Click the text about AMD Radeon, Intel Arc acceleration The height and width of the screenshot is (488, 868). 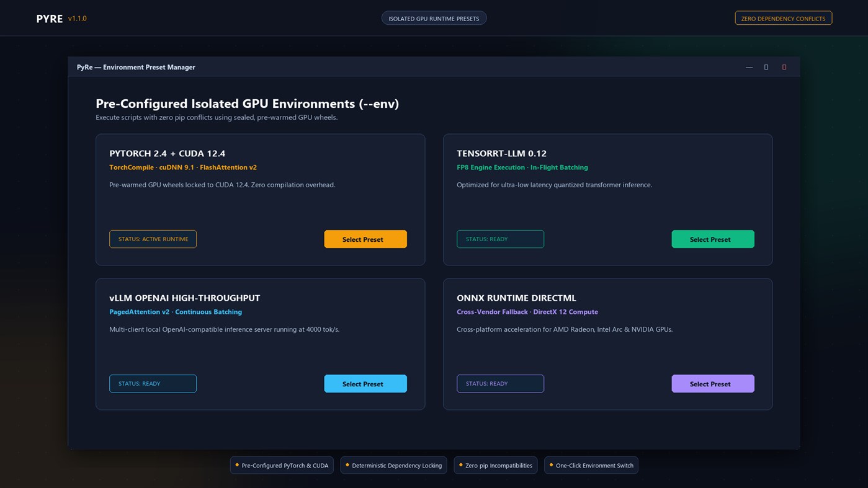pos(565,329)
